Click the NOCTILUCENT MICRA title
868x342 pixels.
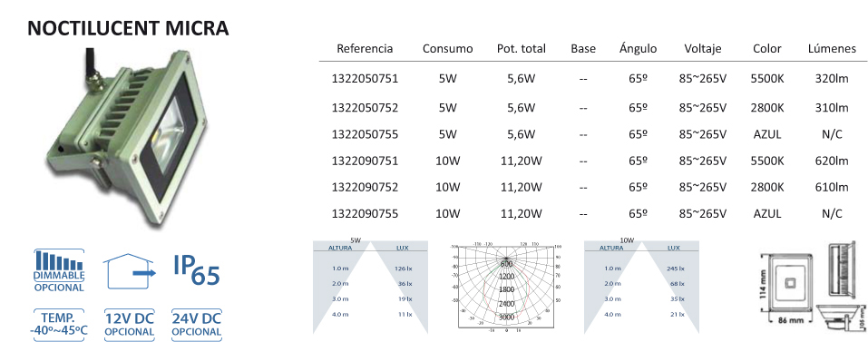pyautogui.click(x=128, y=28)
